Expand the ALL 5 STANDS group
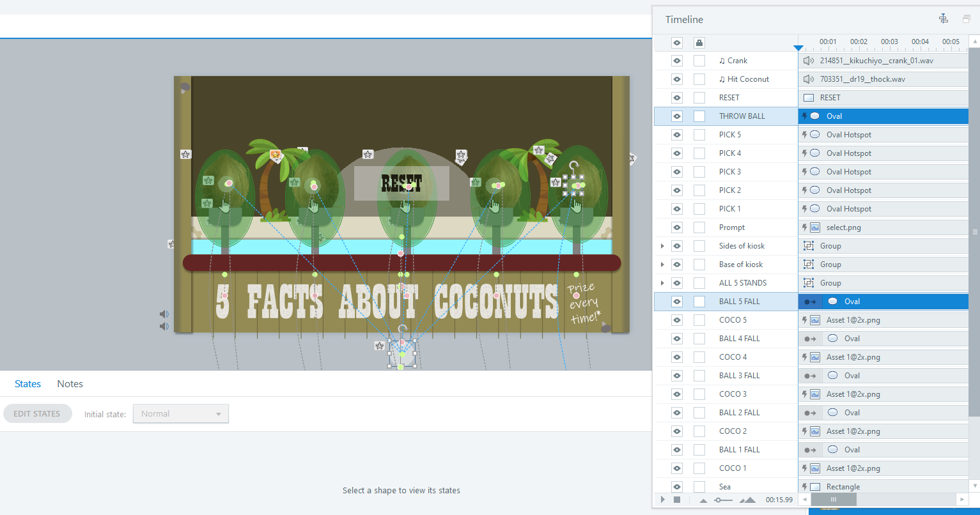This screenshot has height=515, width=980. 662,283
